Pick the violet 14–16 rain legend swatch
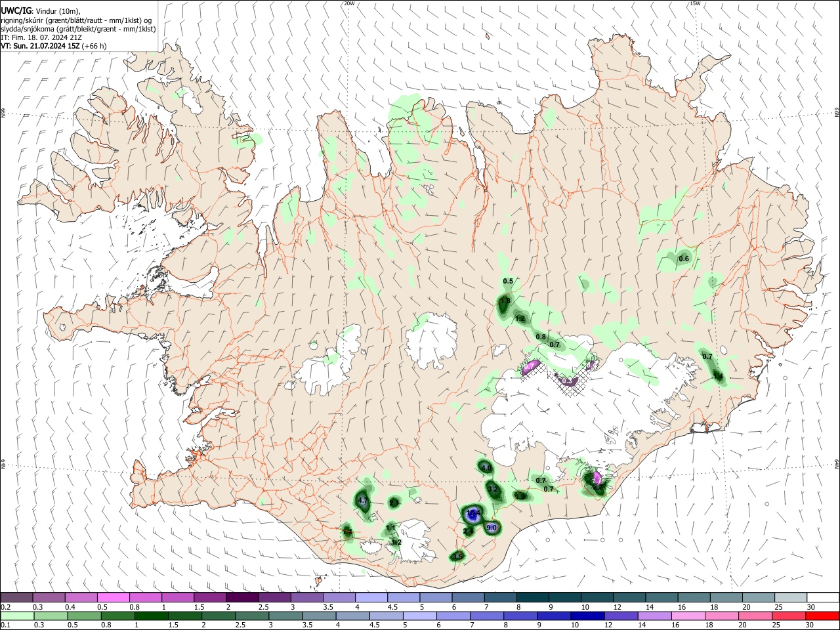The width and height of the screenshot is (840, 630). (x=654, y=616)
